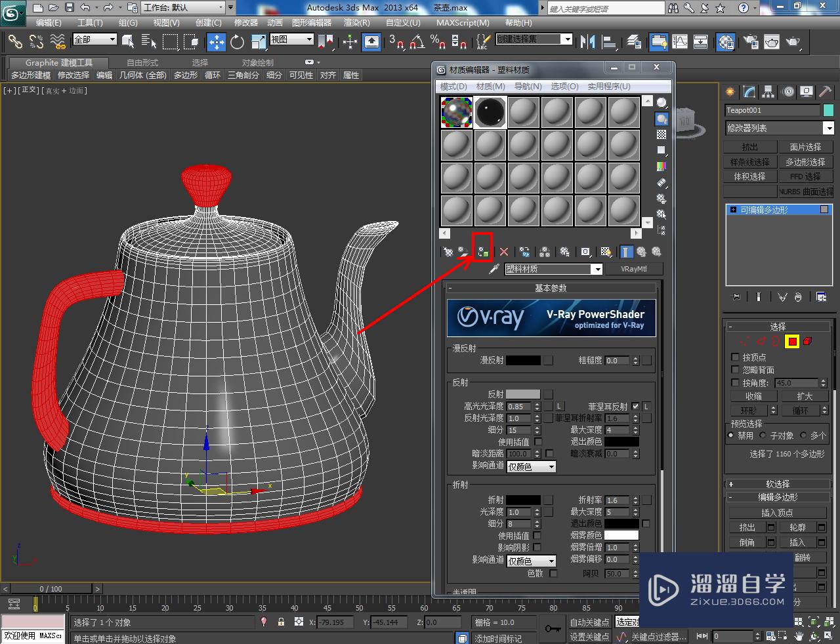Enable 按角度 checkbox
This screenshot has height=644, width=840.
(735, 383)
